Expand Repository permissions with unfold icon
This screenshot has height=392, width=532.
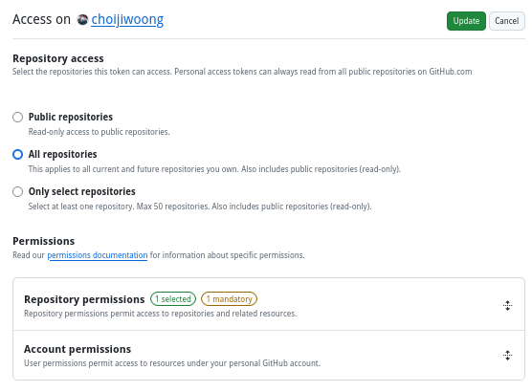[507, 306]
